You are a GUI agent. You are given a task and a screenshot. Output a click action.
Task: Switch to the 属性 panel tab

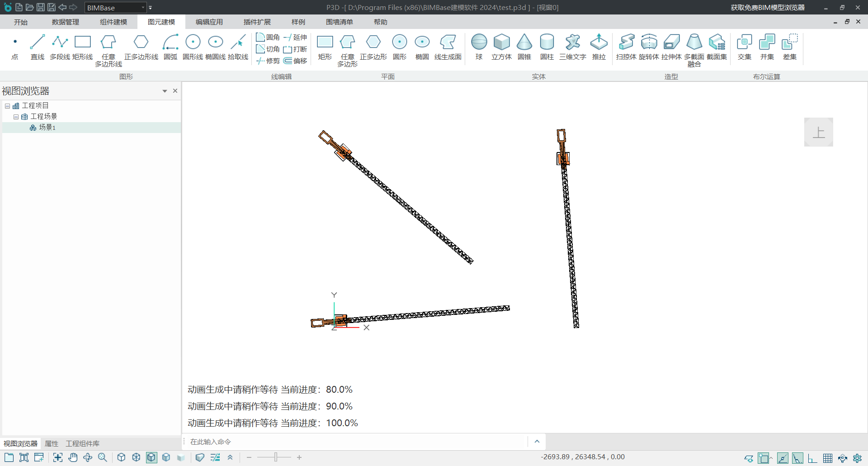52,443
